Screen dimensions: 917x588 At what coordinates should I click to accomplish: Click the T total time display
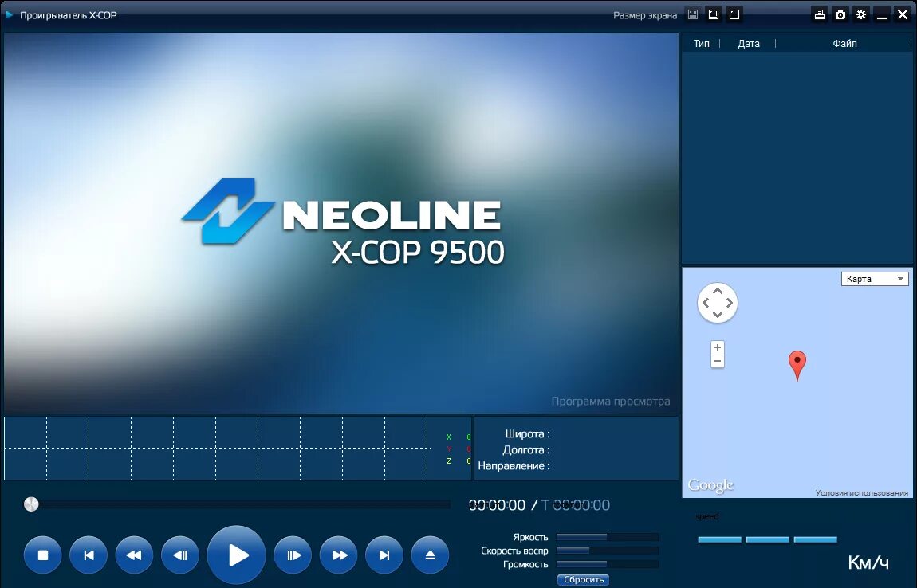(576, 505)
